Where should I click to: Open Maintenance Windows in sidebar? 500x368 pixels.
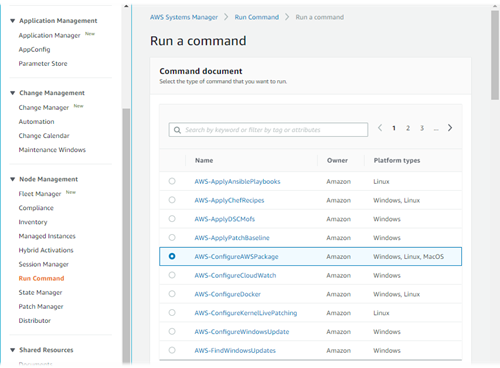(52, 150)
